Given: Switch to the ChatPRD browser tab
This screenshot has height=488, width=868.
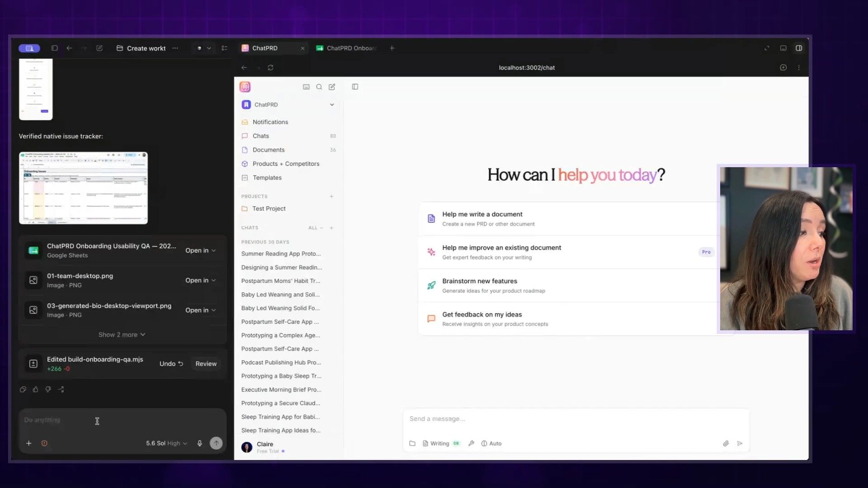Looking at the screenshot, I should pos(273,48).
